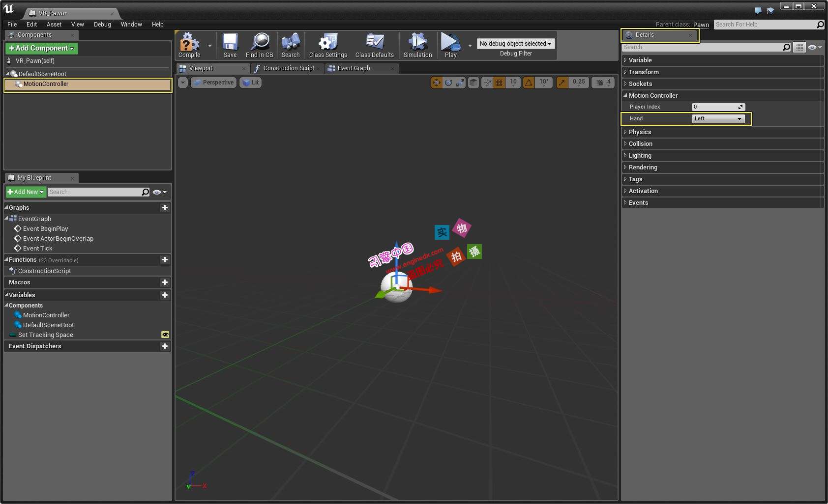Viewport: 828px width, 504px height.
Task: Open the rotation snap value 10° dropdown
Action: click(x=544, y=83)
